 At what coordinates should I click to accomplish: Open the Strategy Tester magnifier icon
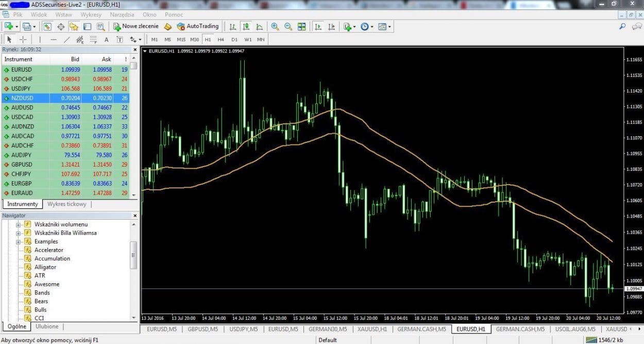tap(100, 26)
